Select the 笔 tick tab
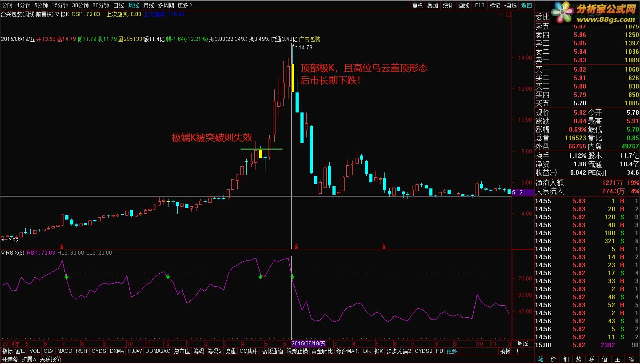 540,359
